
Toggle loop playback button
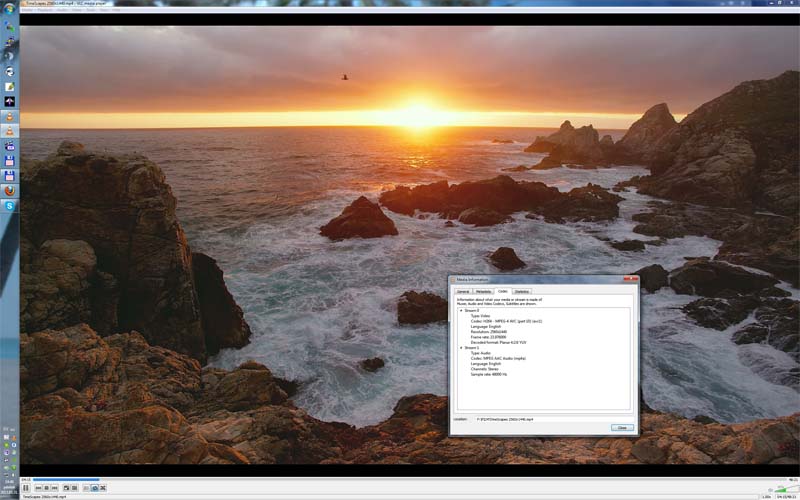[x=95, y=488]
